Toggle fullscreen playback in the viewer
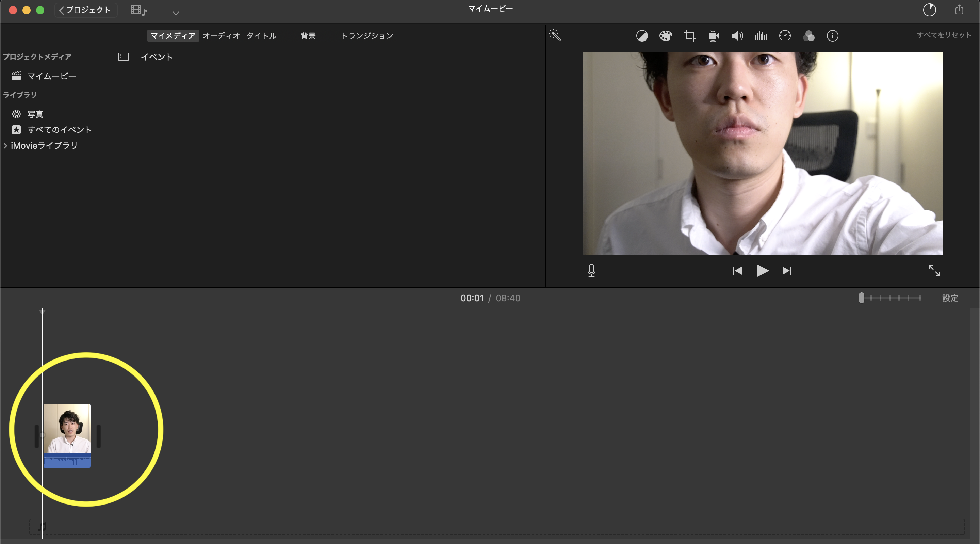Viewport: 980px width, 544px height. 934,271
